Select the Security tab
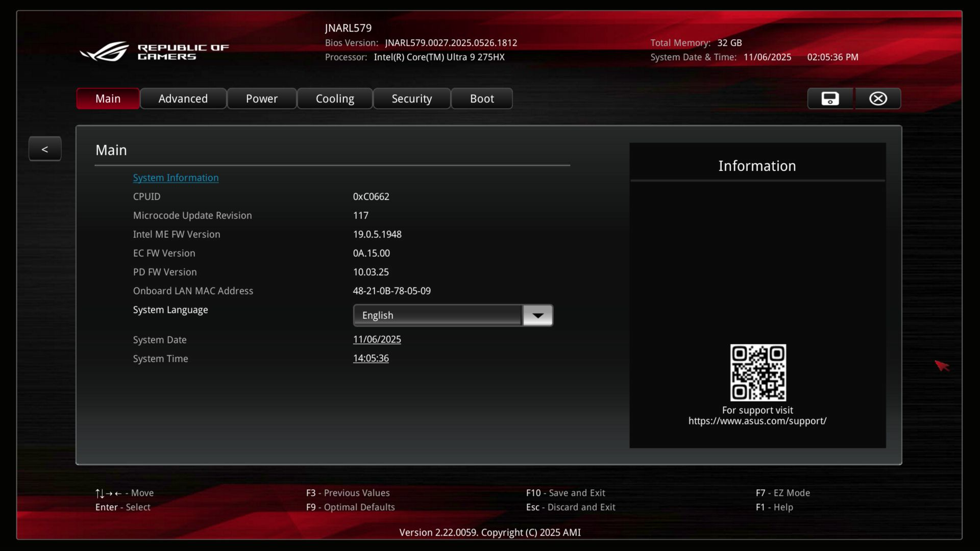 point(411,98)
